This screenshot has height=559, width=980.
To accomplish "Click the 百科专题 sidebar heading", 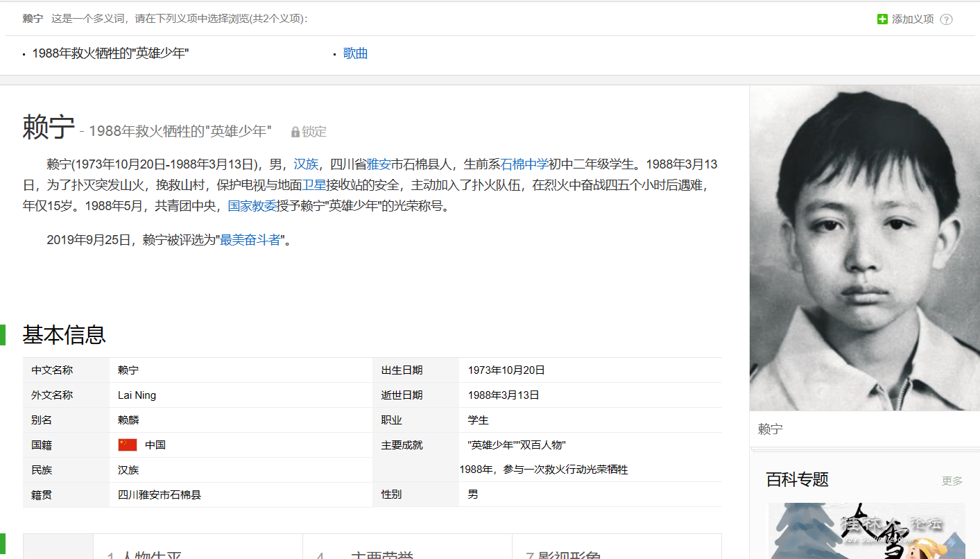I will tap(798, 479).
